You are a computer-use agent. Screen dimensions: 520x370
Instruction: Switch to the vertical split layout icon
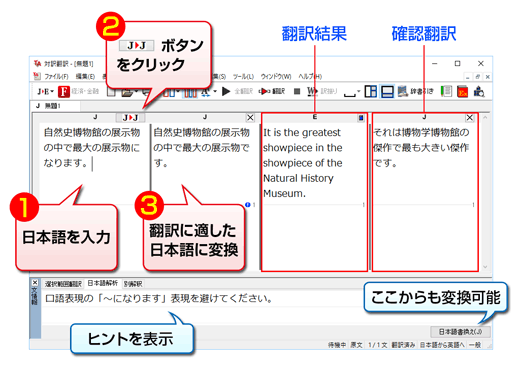[x=370, y=91]
